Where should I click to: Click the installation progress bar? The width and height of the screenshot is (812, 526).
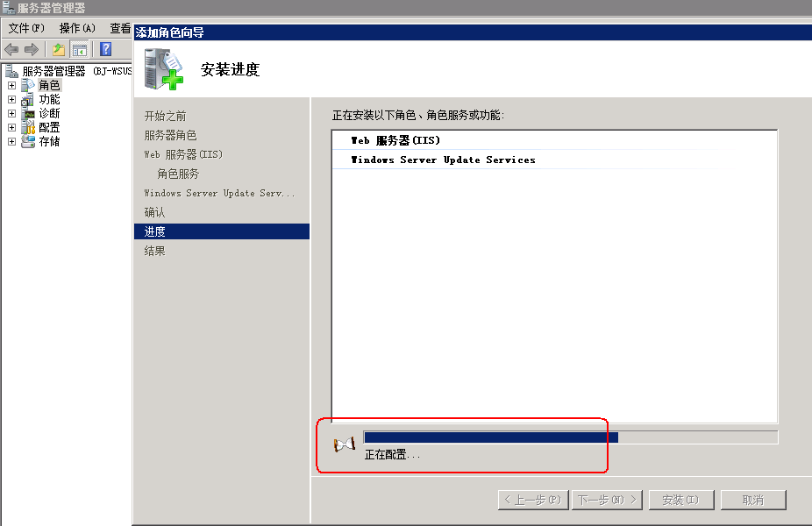point(571,437)
